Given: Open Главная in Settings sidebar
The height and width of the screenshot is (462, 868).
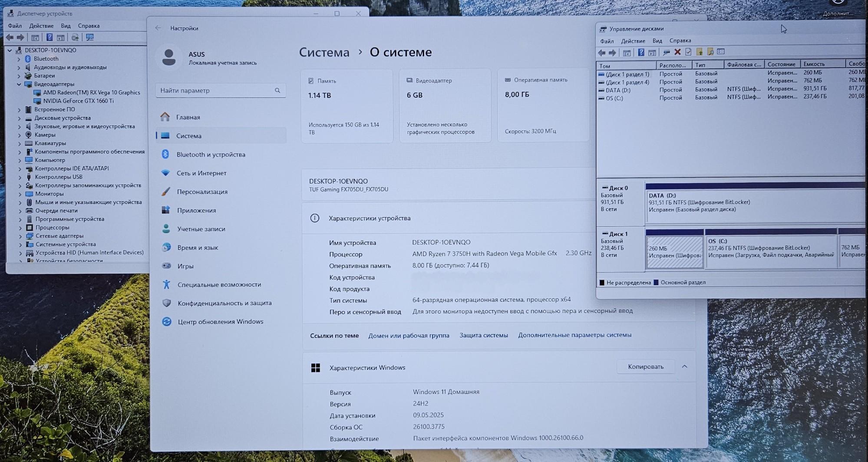Looking at the screenshot, I should 221,117.
